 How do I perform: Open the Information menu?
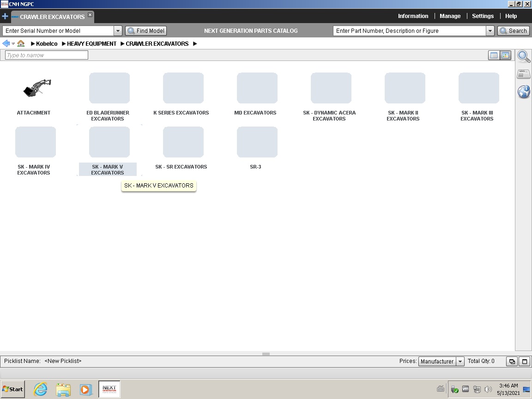(x=413, y=16)
